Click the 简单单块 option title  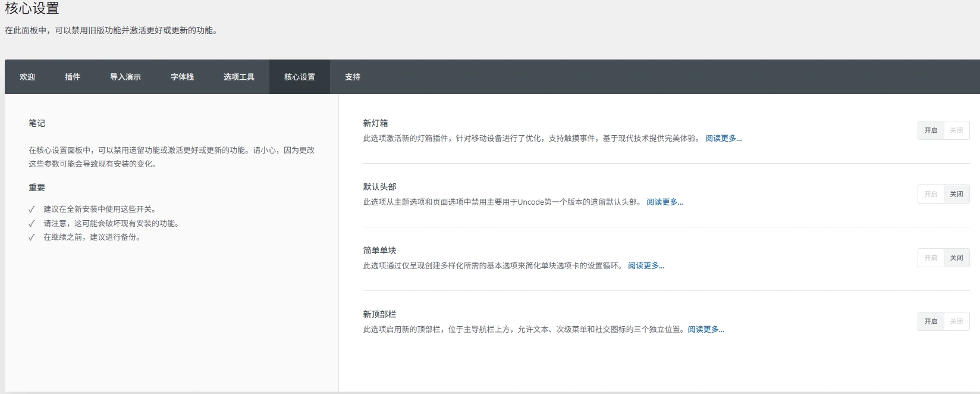379,251
